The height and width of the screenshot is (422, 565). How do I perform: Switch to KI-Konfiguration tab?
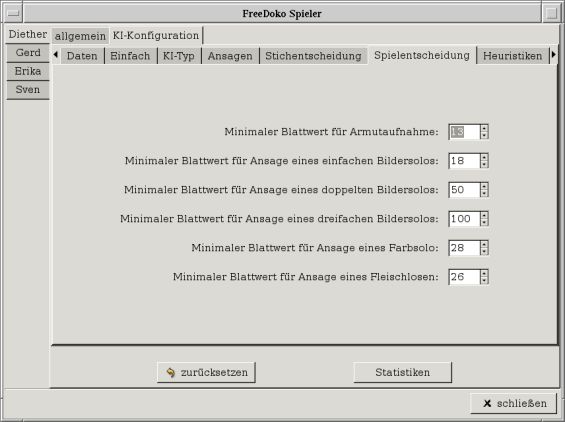(156, 35)
